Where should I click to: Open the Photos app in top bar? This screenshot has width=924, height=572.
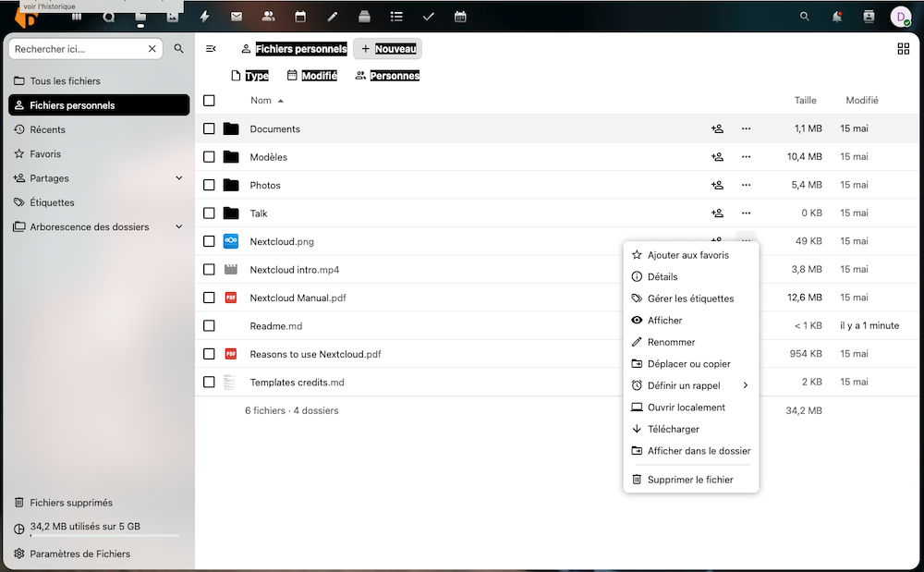pos(172,17)
